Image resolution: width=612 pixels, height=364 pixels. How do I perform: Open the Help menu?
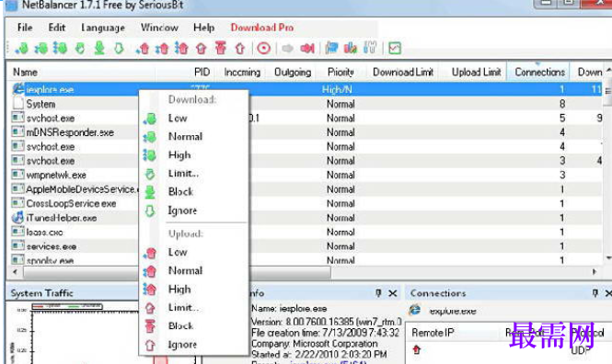click(203, 28)
